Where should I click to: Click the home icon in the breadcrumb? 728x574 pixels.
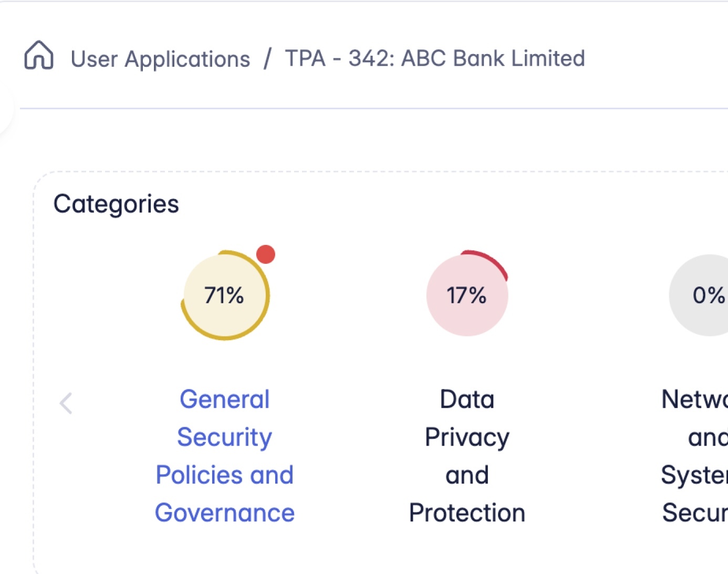pyautogui.click(x=39, y=56)
